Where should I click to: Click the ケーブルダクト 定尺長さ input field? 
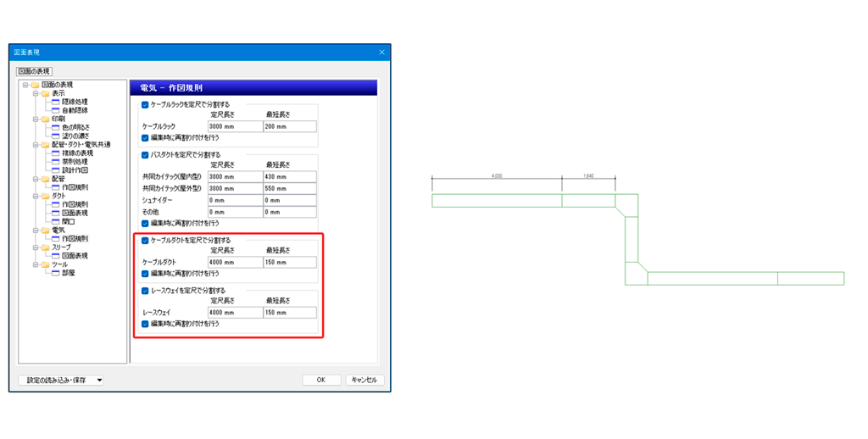235,263
